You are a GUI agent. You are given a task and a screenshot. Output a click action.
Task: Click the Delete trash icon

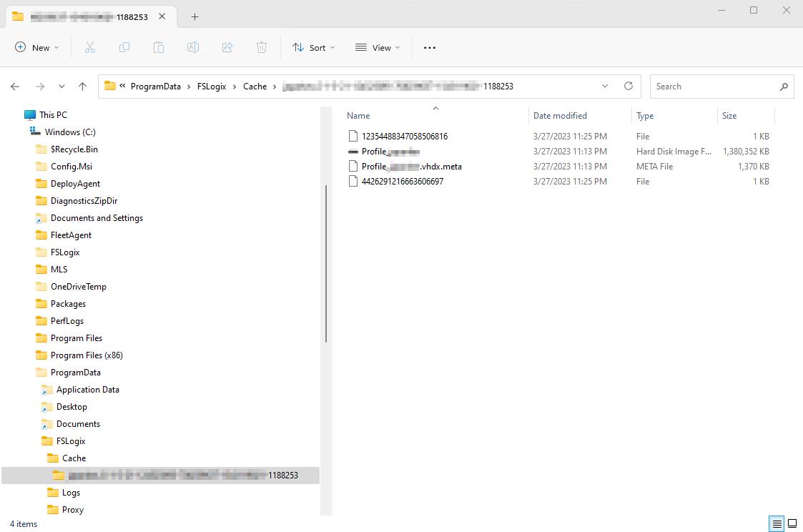262,47
